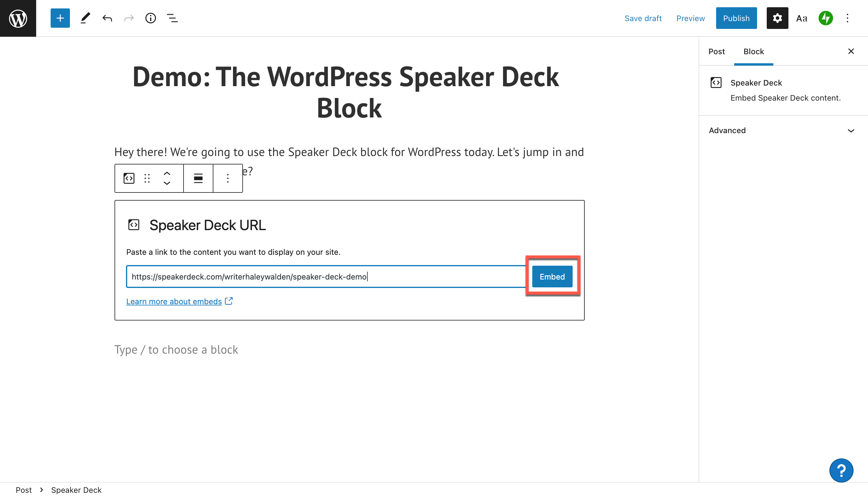Open the block inserter plus button
The height and width of the screenshot is (497, 868).
[x=60, y=18]
